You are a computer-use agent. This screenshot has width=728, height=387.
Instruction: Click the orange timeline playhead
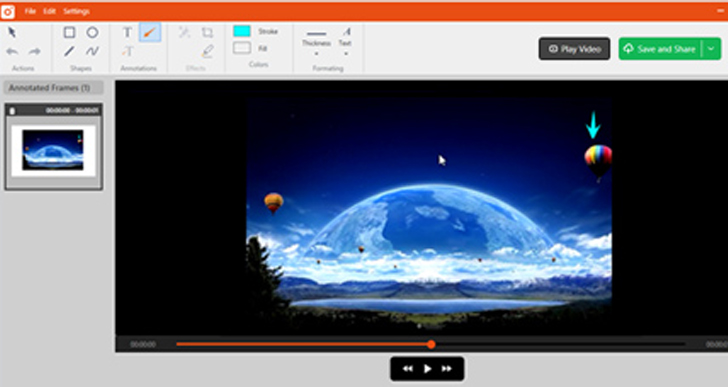pyautogui.click(x=431, y=344)
